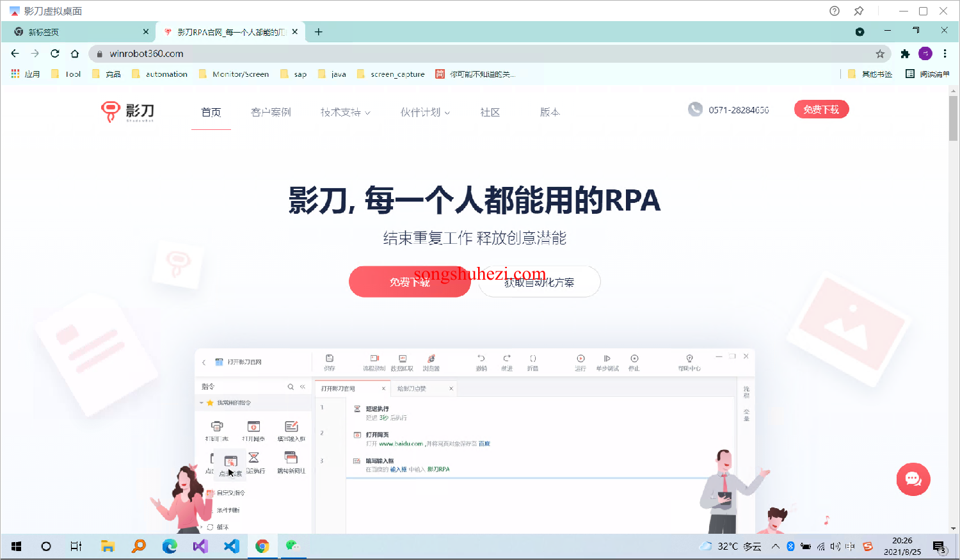
Task: Click the search magnifier in the 指令 panel
Action: click(291, 387)
